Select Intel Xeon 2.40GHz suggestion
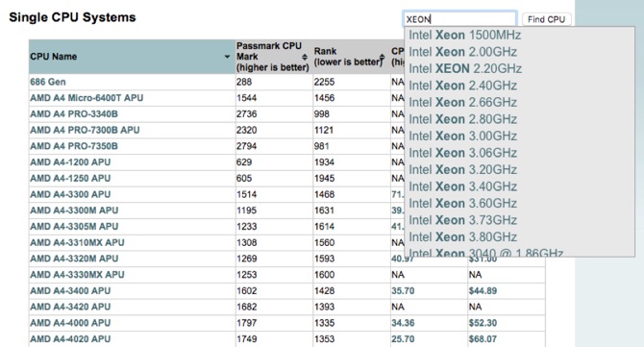 (519, 86)
